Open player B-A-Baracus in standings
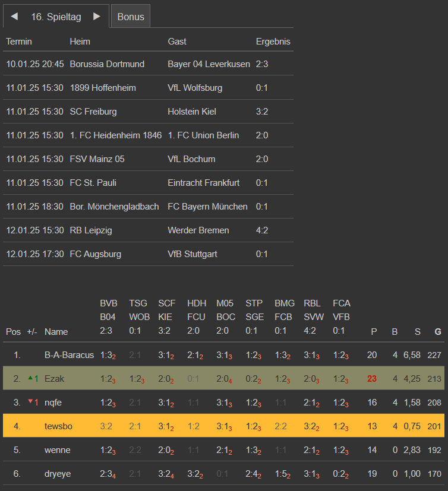Screen dimensions: 448x491 [69, 355]
